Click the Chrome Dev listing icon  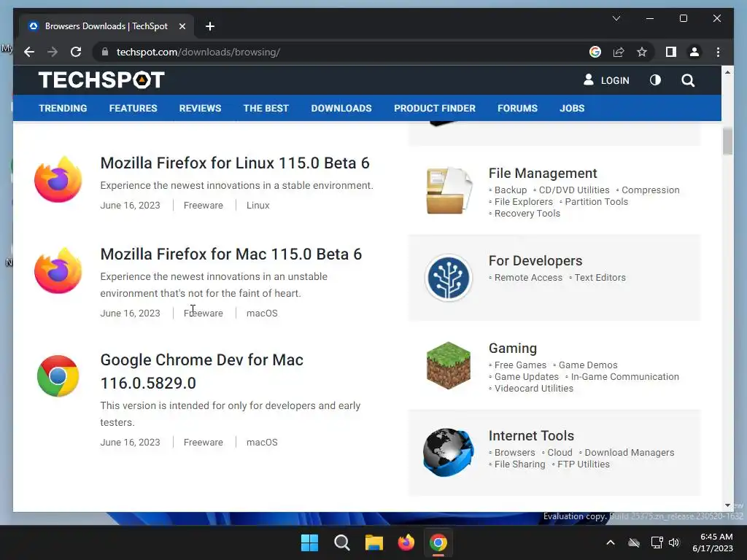(x=58, y=376)
